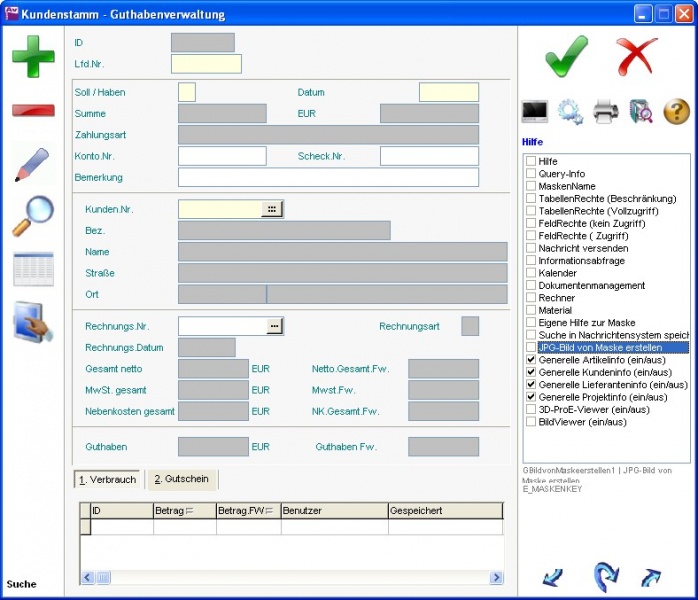Click the Bemerkung input field
The height and width of the screenshot is (600, 698).
(x=328, y=177)
